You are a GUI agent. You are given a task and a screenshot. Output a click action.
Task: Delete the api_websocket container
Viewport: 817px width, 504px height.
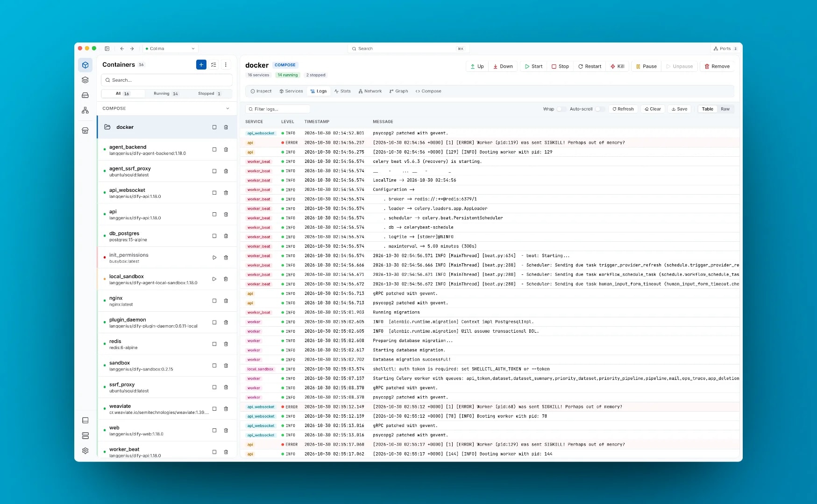pos(226,193)
